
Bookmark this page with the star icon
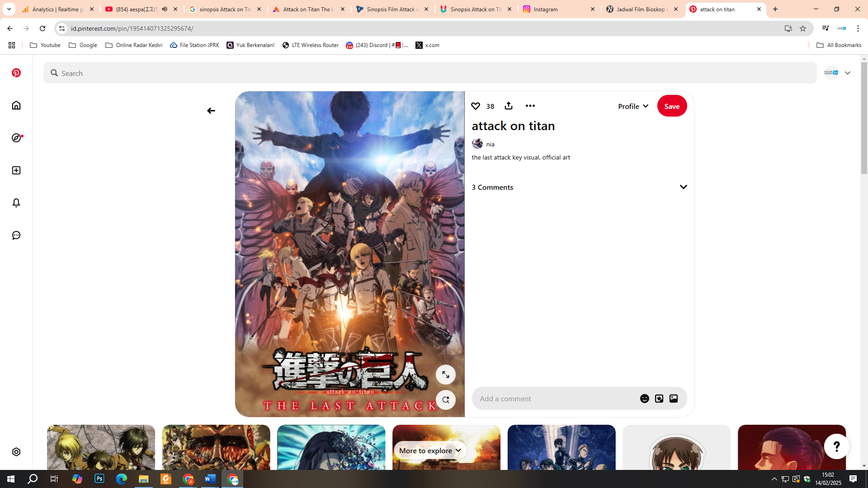pos(803,28)
